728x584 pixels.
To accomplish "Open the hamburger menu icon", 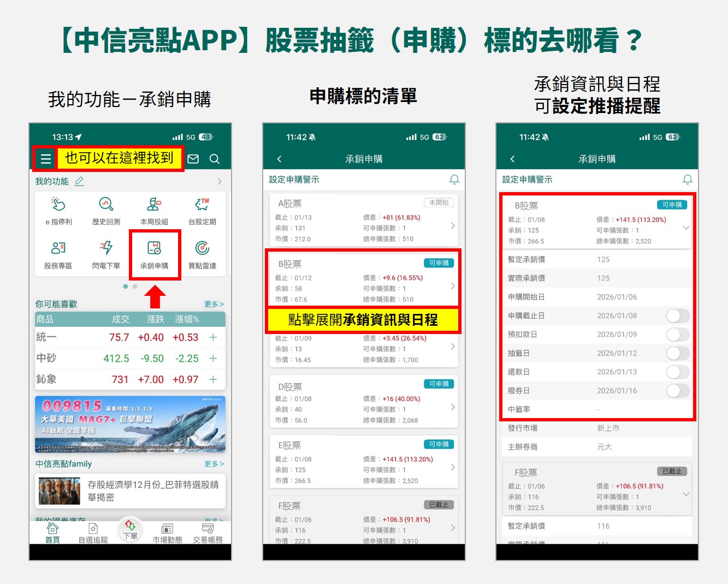I will [46, 159].
